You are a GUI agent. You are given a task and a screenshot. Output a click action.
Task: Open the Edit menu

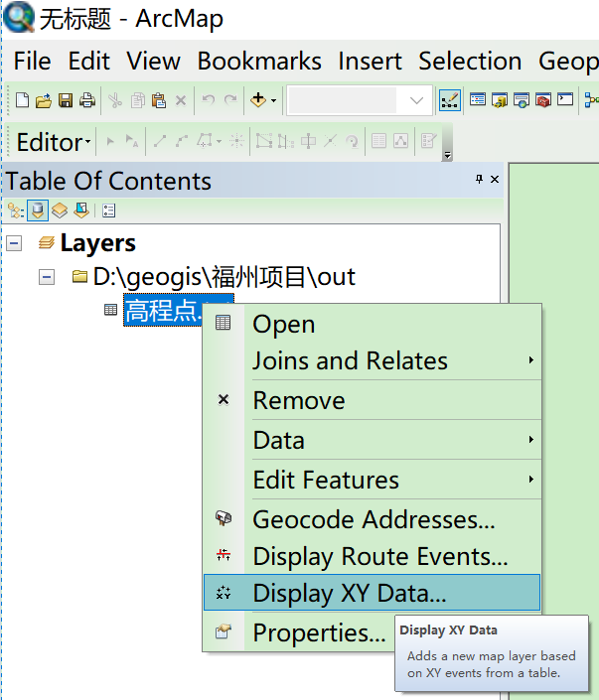pyautogui.click(x=88, y=61)
